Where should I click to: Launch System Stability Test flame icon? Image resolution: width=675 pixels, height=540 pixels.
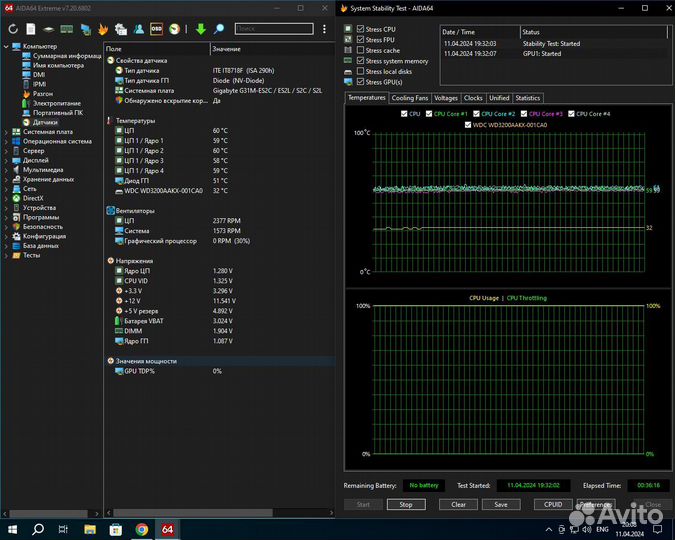[103, 29]
